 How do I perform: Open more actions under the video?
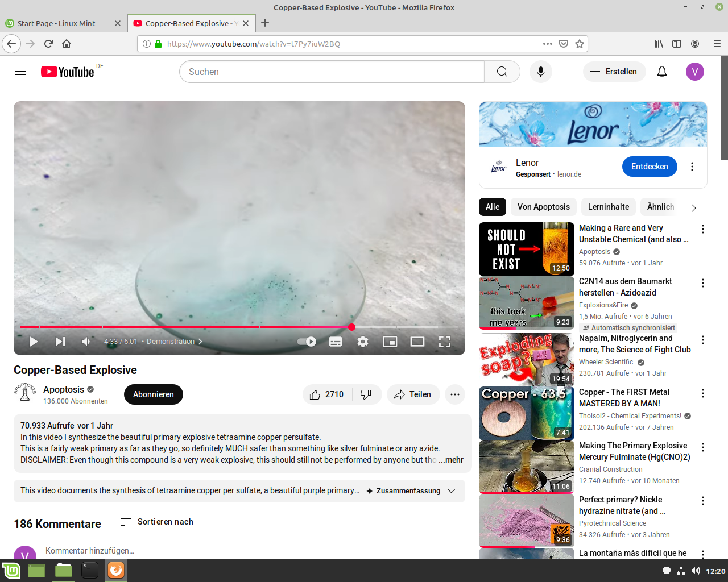[x=455, y=394]
